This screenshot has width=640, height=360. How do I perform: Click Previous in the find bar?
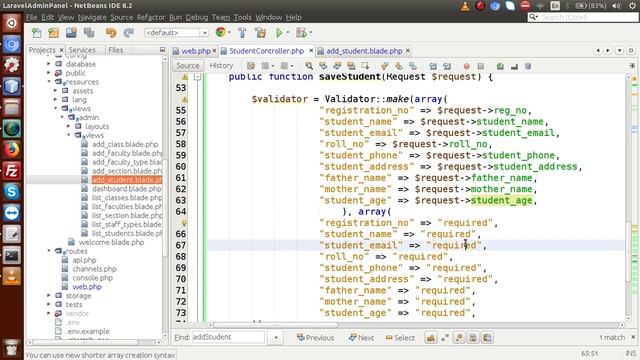pos(316,338)
